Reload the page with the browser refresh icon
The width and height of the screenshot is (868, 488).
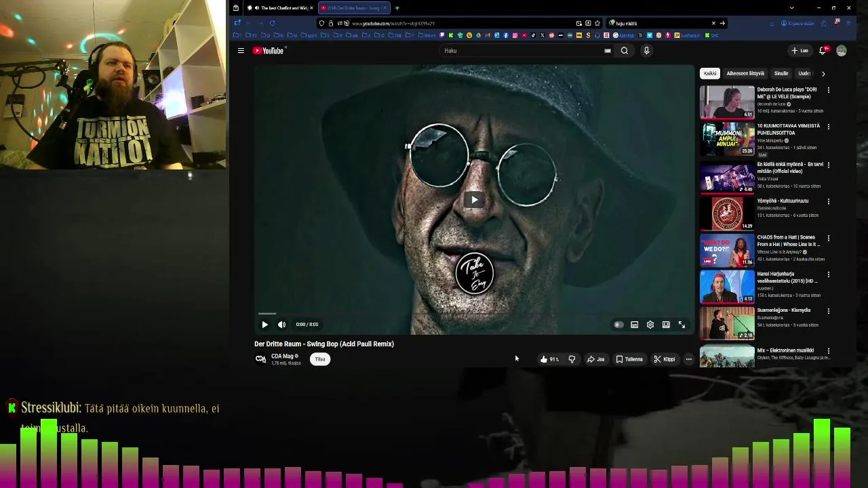point(272,23)
